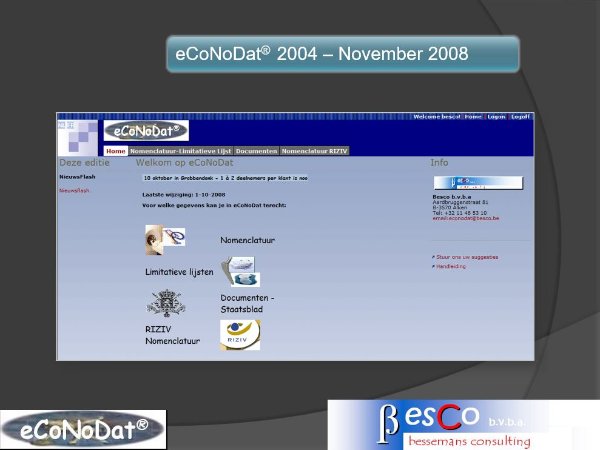
Task: Click the Belgian coat of arms icon
Action: [x=166, y=303]
